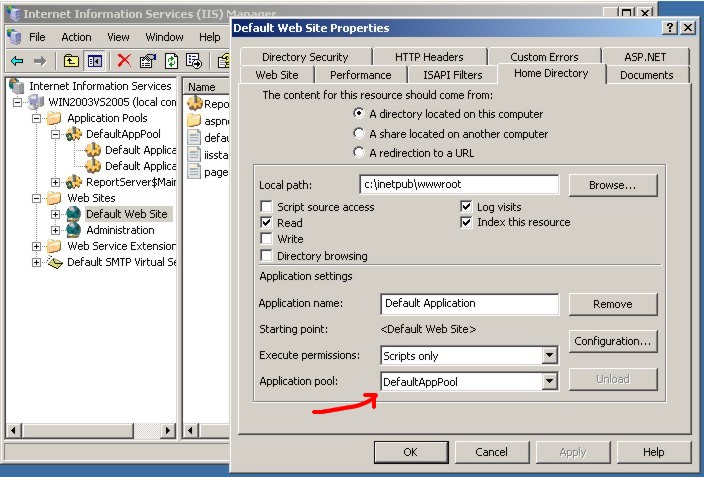
Task: Toggle the Show/Hide Console Tree icon
Action: pos(95,61)
